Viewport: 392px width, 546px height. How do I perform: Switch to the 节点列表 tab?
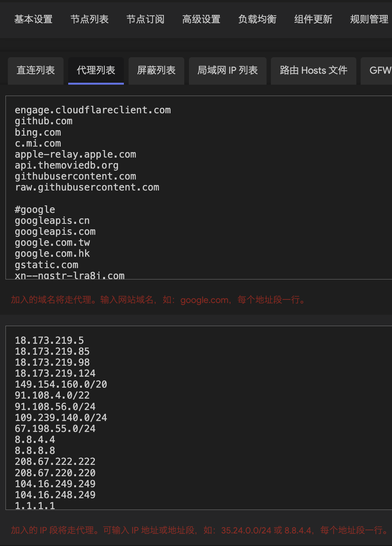[89, 19]
